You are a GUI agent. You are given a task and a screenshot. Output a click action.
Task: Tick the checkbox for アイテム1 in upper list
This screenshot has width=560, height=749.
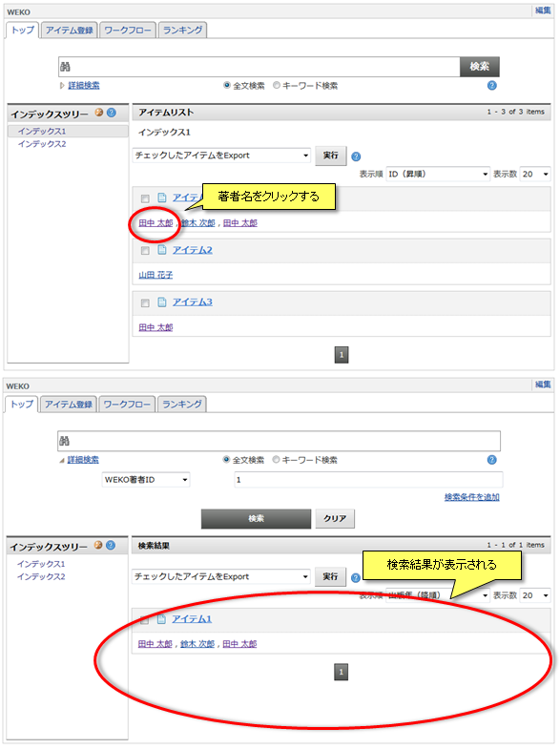145,198
